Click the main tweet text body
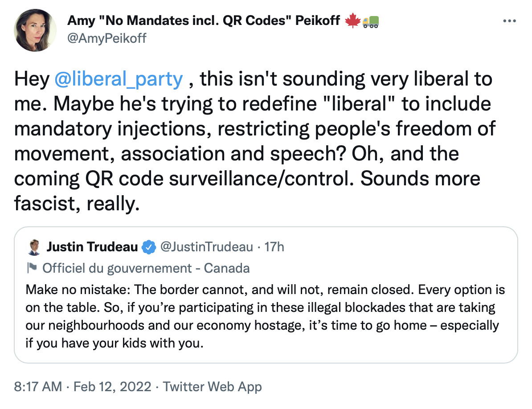Screen dimensions: 532x409 (255, 141)
